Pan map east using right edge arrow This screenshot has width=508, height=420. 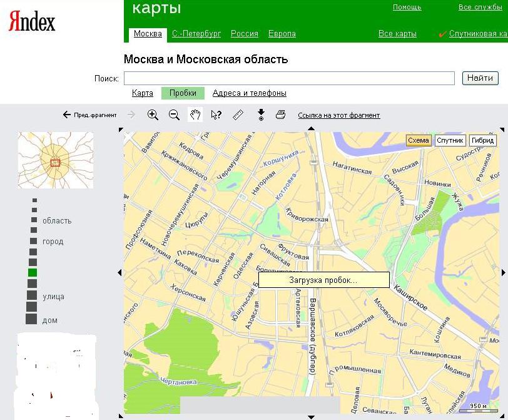504,272
